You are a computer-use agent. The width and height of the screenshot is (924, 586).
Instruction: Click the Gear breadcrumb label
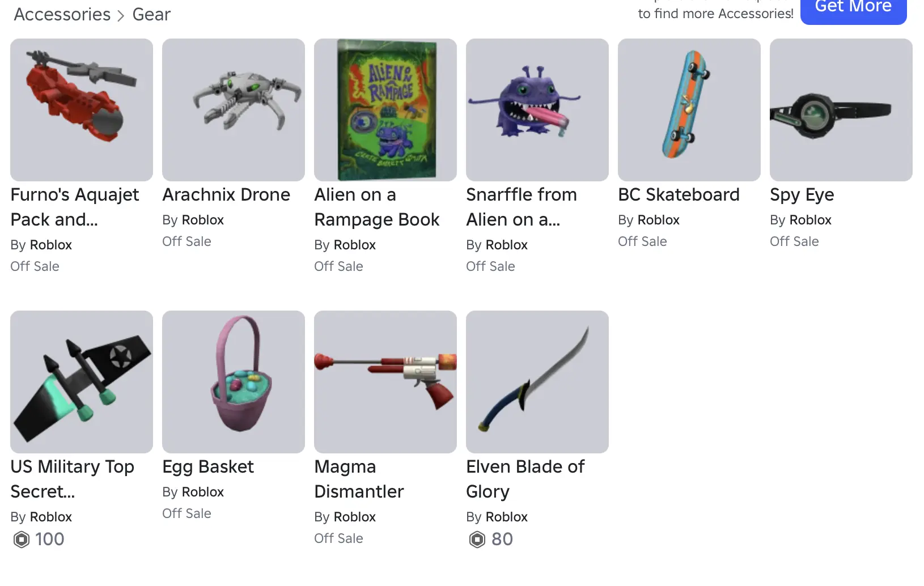[151, 14]
